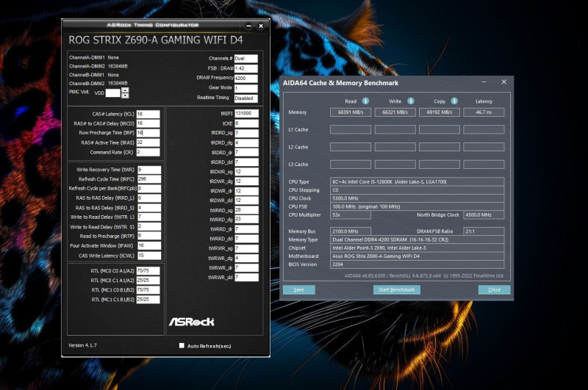
Task: Click the Channels # field showing Dual
Action: point(246,59)
